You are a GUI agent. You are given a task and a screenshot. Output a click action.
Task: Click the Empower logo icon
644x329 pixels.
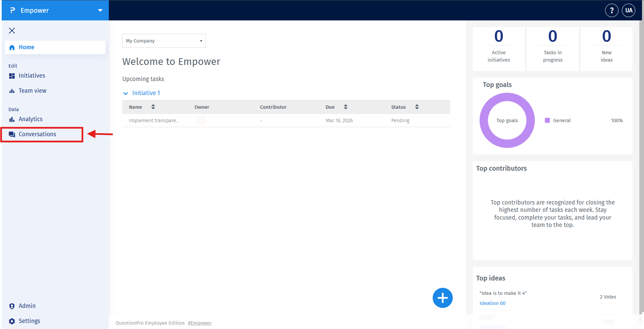(x=12, y=10)
